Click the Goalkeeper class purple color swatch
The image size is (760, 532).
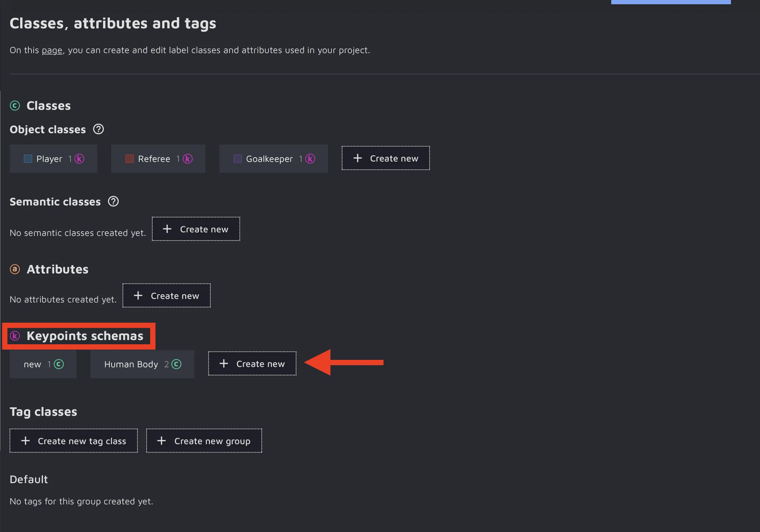click(238, 159)
